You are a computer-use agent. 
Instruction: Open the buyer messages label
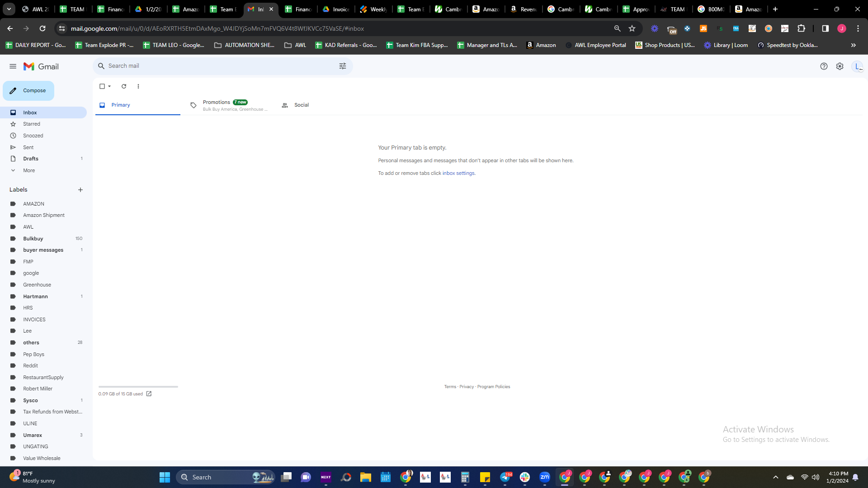pyautogui.click(x=43, y=250)
